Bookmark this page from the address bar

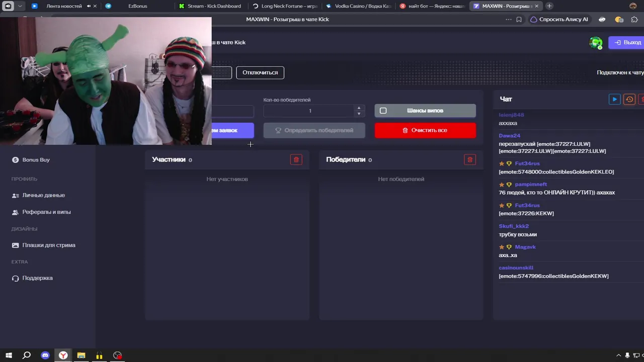519,20
